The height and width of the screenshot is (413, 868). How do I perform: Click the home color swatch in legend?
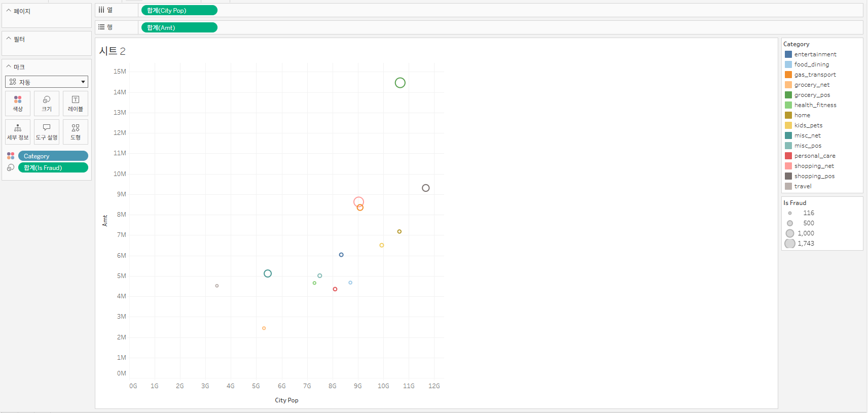click(788, 115)
